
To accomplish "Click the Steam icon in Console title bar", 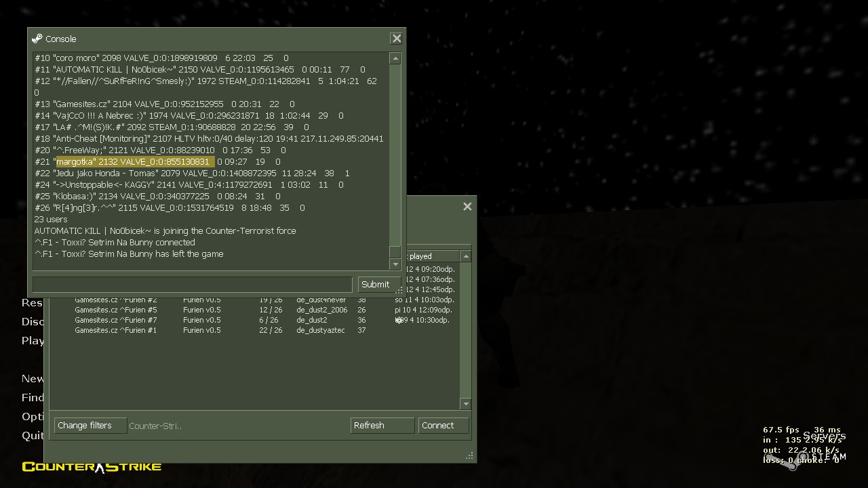I will pyautogui.click(x=37, y=39).
